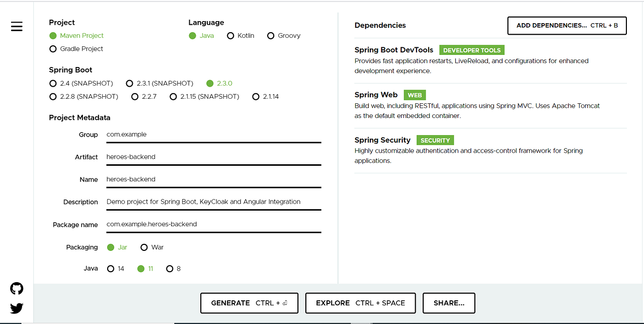Click the GitHub icon in bottom left
This screenshot has width=644, height=324.
click(x=16, y=288)
